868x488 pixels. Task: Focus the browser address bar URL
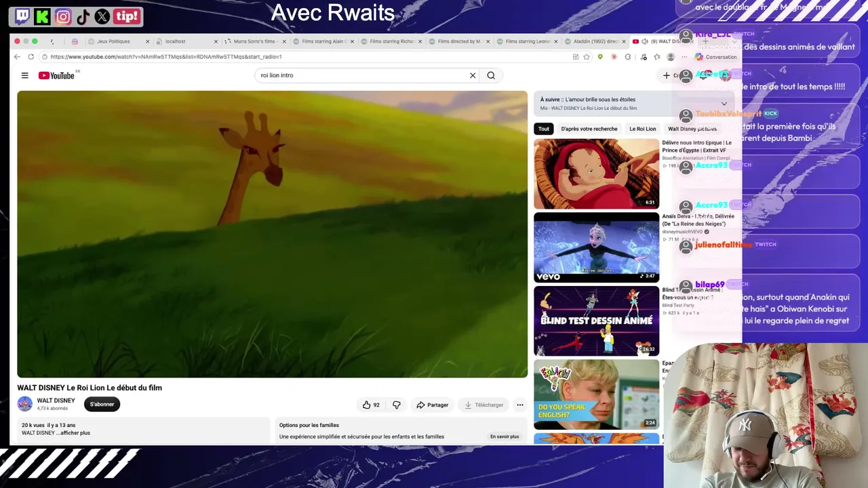(x=166, y=57)
